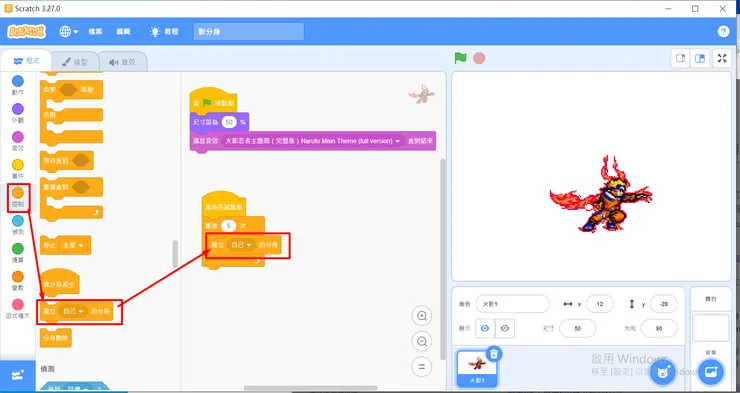This screenshot has width=740, height=393.
Task: Click the play-sound-until-done block in workspace
Action: pyautogui.click(x=312, y=141)
